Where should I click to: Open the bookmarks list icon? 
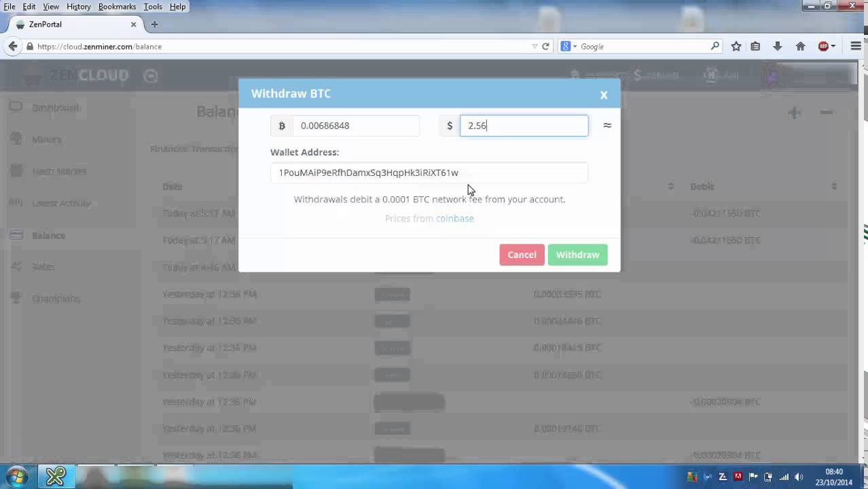(x=755, y=46)
